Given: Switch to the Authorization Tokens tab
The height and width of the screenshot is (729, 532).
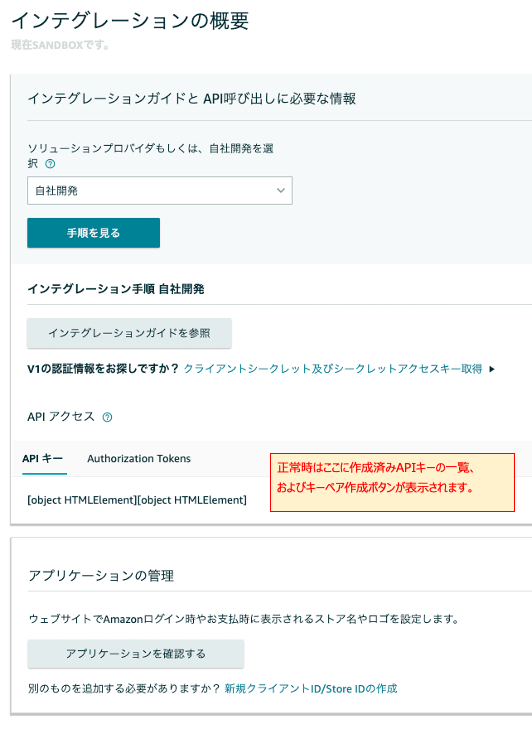Looking at the screenshot, I should [139, 458].
